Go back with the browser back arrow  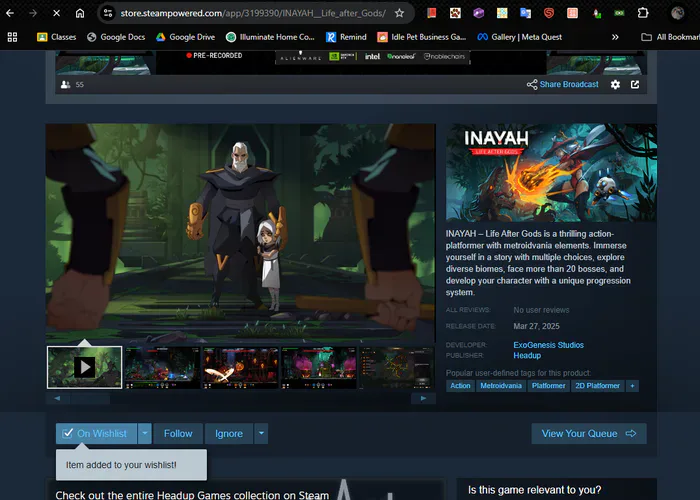[x=10, y=13]
